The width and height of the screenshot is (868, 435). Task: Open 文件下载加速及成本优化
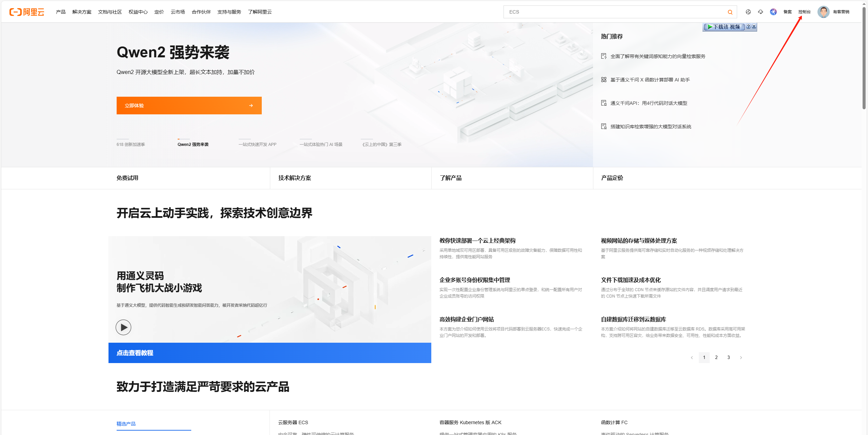click(x=631, y=280)
